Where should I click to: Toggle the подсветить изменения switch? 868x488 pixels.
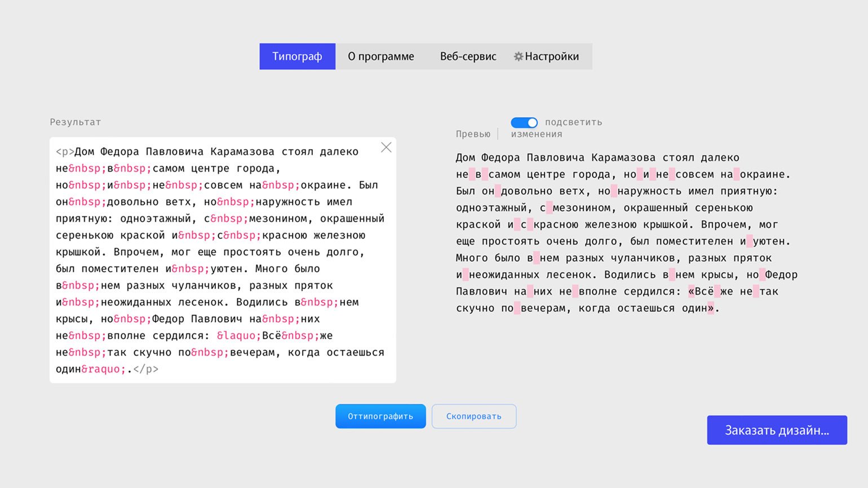(x=524, y=122)
